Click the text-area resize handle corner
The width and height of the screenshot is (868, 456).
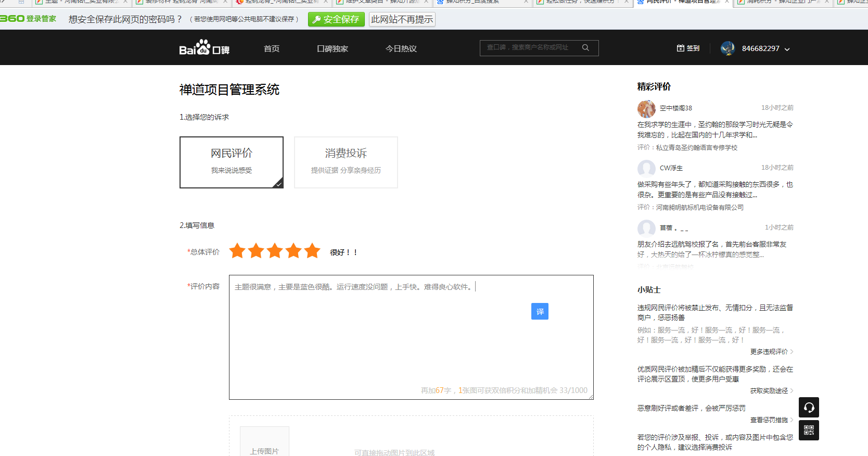tap(591, 397)
